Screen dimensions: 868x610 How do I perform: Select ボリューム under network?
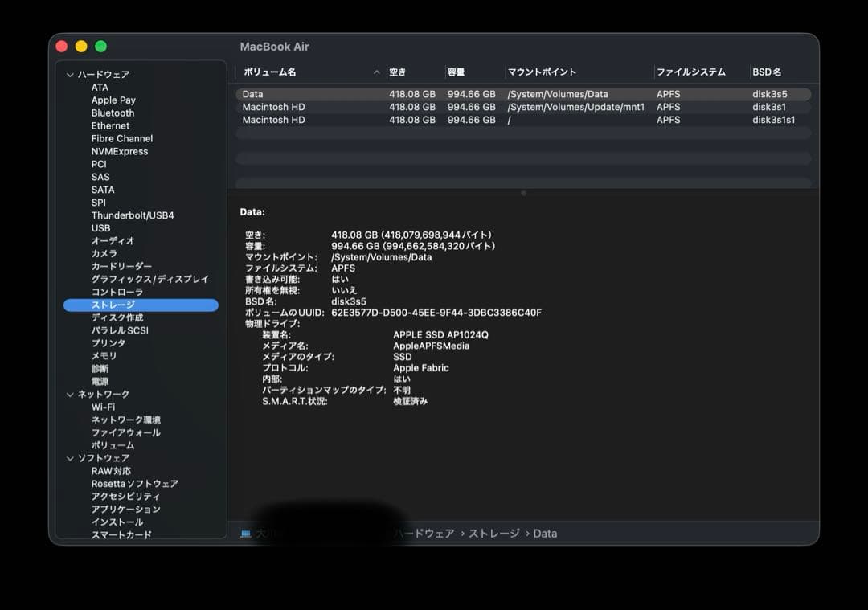[113, 445]
